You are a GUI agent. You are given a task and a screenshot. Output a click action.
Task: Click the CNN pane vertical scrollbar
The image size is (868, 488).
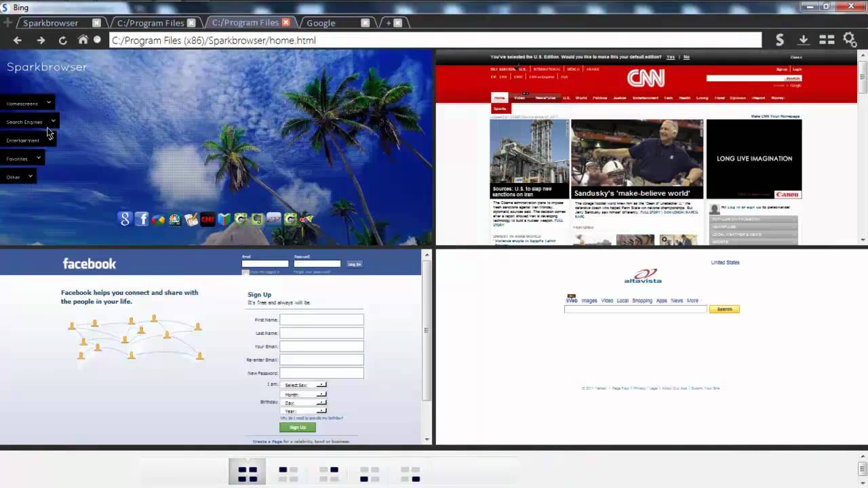click(x=863, y=147)
